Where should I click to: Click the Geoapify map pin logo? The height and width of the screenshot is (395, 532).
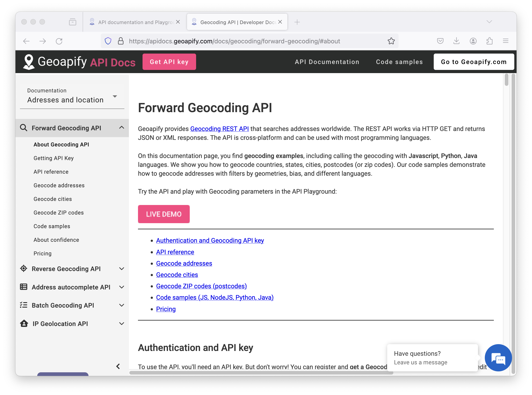coord(29,62)
